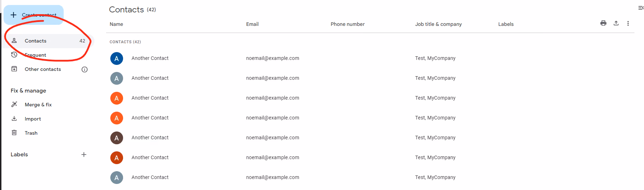Image resolution: width=644 pixels, height=190 pixels.
Task: Click the Create contact button
Action: 34,15
